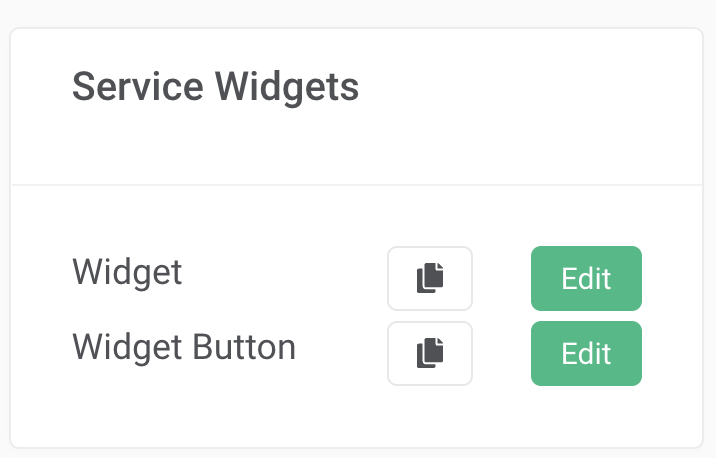Select the duplicate-pages icon in Widget row
Image resolution: width=716 pixels, height=458 pixels.
pyautogui.click(x=430, y=278)
